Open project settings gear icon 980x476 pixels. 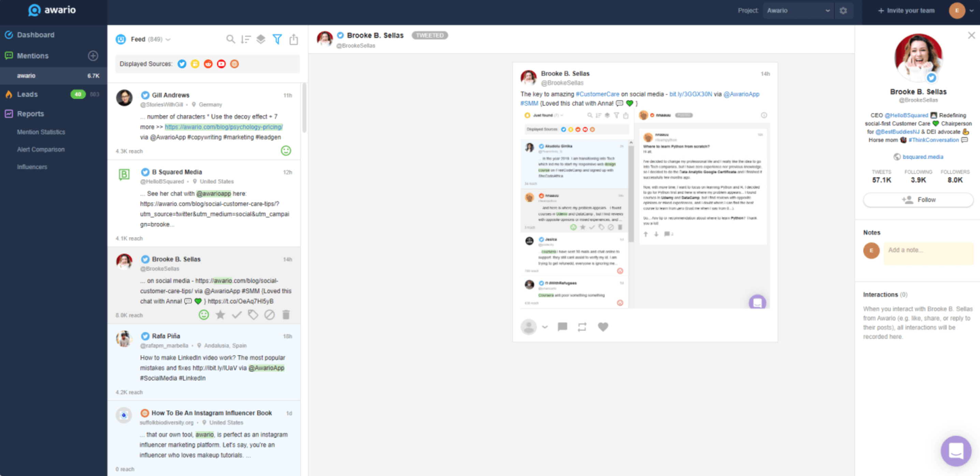point(844,11)
